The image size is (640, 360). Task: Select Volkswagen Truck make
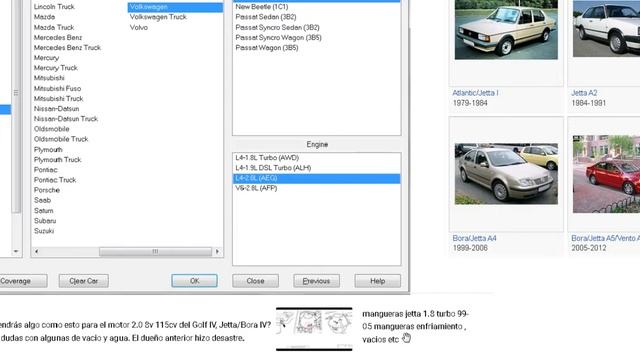pos(158,17)
